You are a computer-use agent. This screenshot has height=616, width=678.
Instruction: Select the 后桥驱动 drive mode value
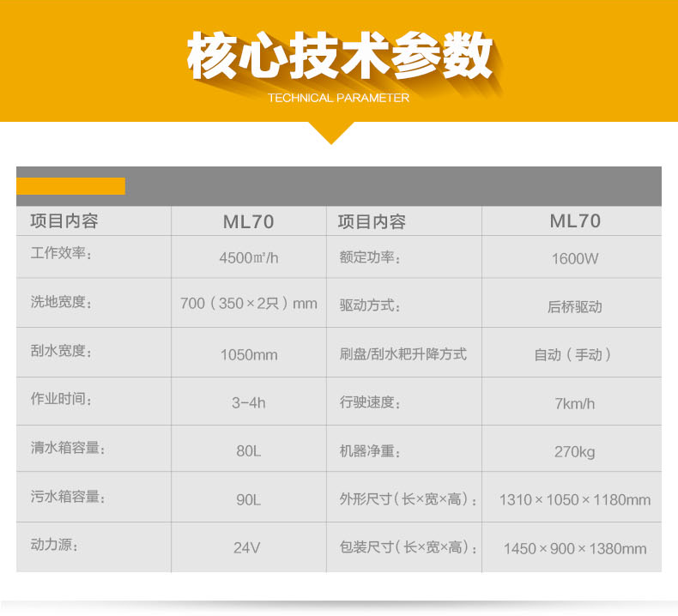click(x=574, y=306)
